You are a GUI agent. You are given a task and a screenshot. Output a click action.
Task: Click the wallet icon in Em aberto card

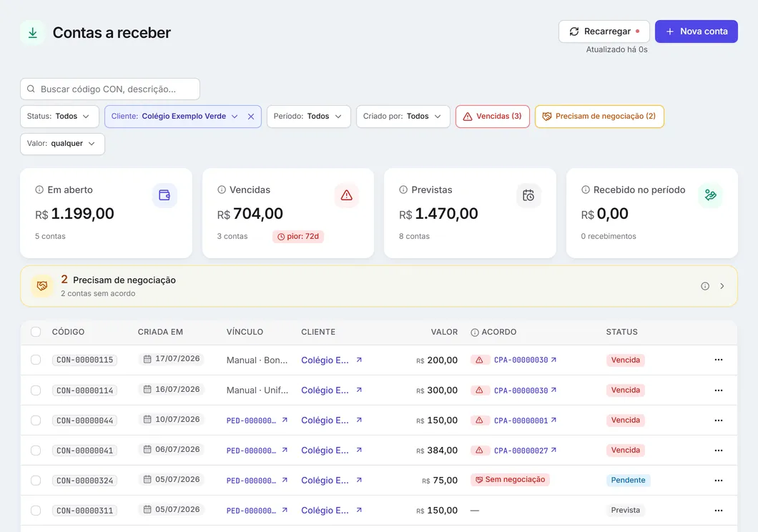click(x=164, y=195)
